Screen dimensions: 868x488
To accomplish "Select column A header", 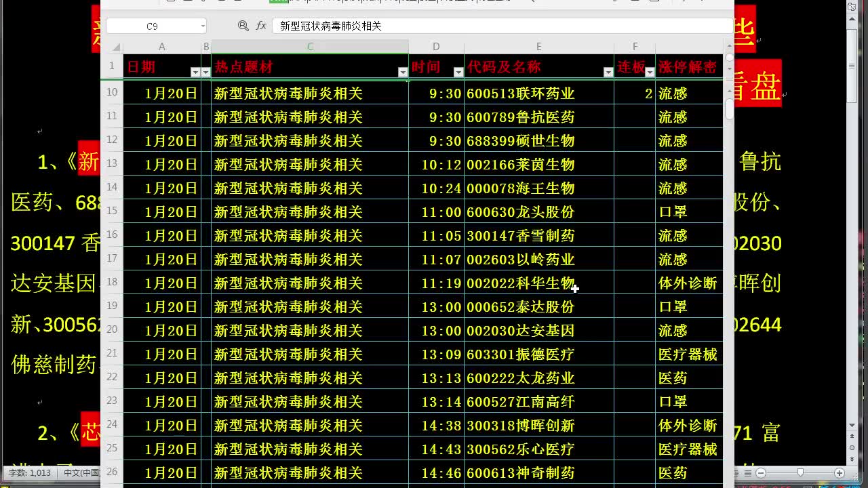I will click(162, 47).
